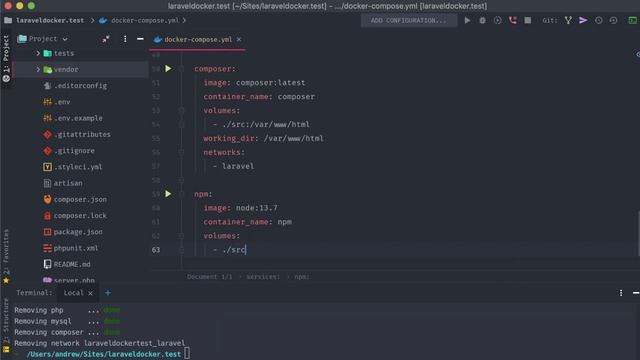640x360 pixels.
Task: Select the .env.example file
Action: [78, 118]
